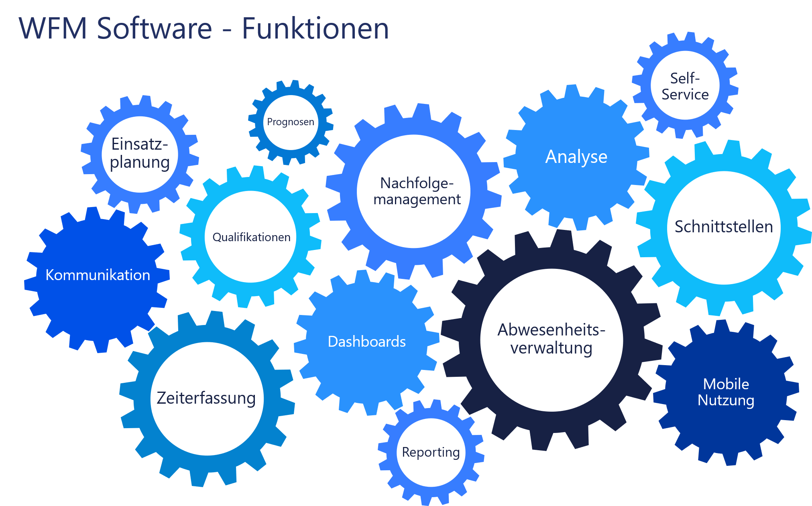This screenshot has height=506, width=812.
Task: Select the Reporting gear icon
Action: coord(409,461)
